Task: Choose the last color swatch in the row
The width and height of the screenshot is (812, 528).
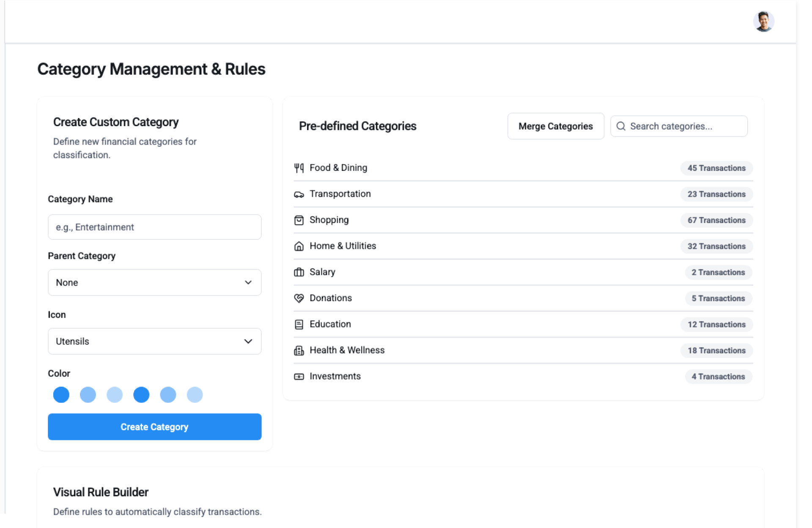Action: (x=195, y=395)
